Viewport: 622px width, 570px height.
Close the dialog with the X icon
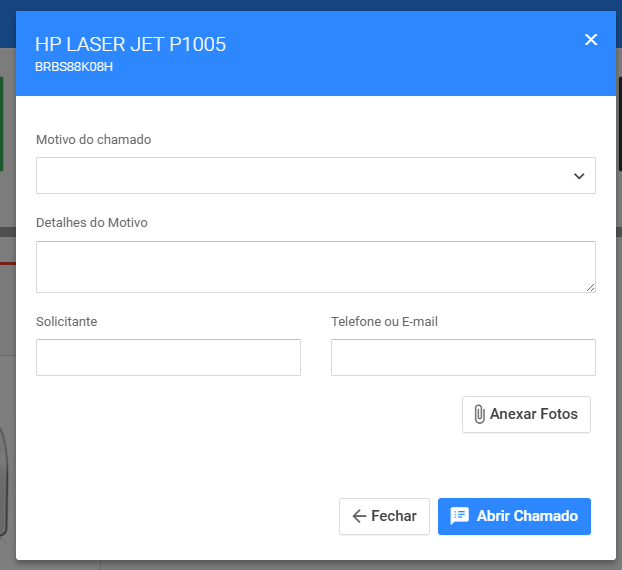pyautogui.click(x=591, y=40)
